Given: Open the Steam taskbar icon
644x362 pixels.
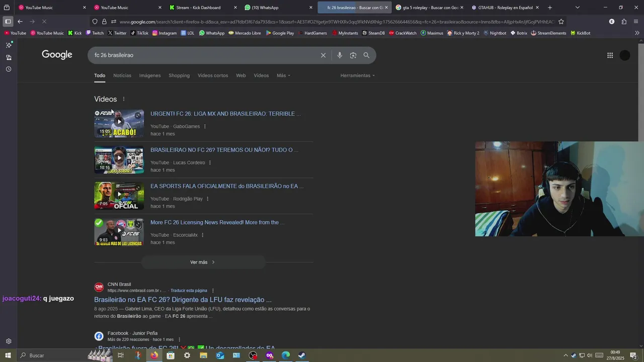Looking at the screenshot, I should [x=301, y=355].
